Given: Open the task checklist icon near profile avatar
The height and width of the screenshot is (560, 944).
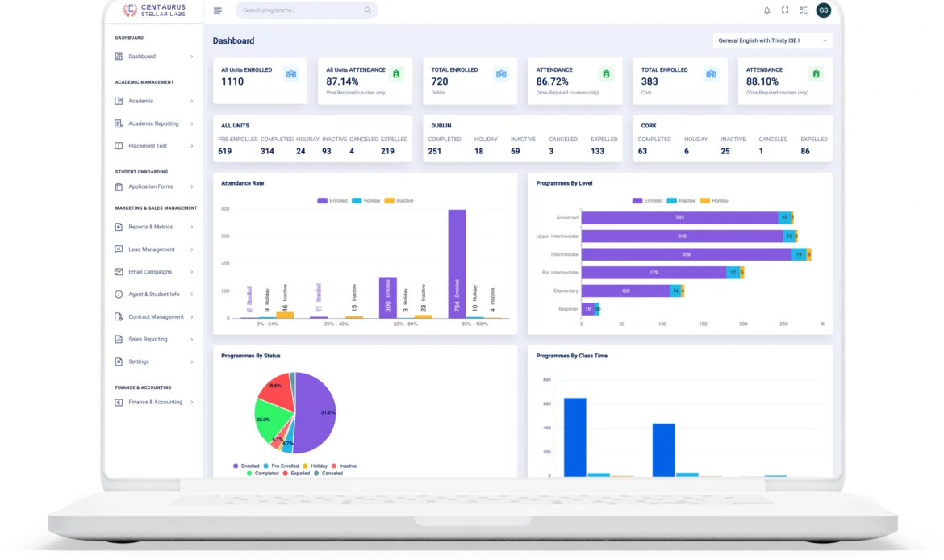Looking at the screenshot, I should (x=803, y=10).
